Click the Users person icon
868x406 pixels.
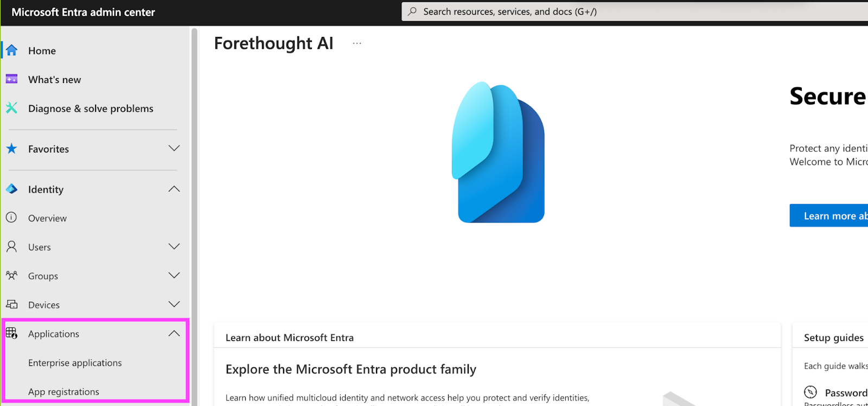tap(11, 247)
